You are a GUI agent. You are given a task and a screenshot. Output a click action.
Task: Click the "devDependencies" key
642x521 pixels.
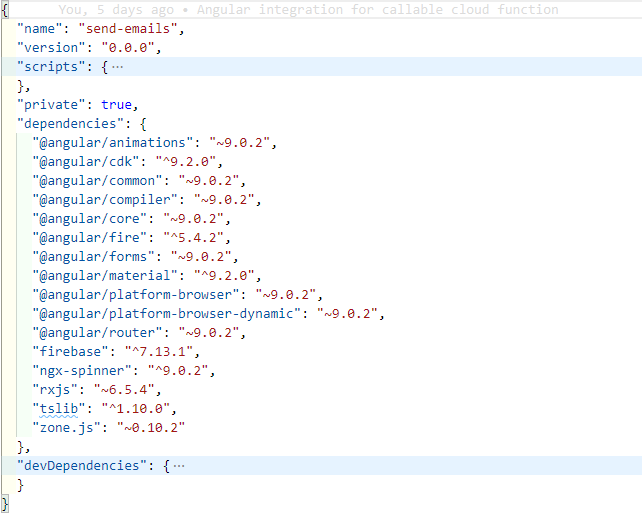[x=81, y=466]
